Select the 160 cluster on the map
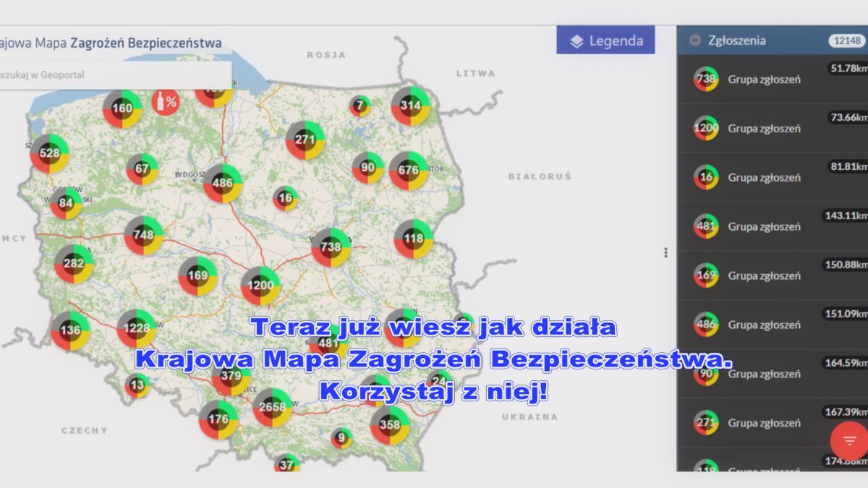 [122, 108]
